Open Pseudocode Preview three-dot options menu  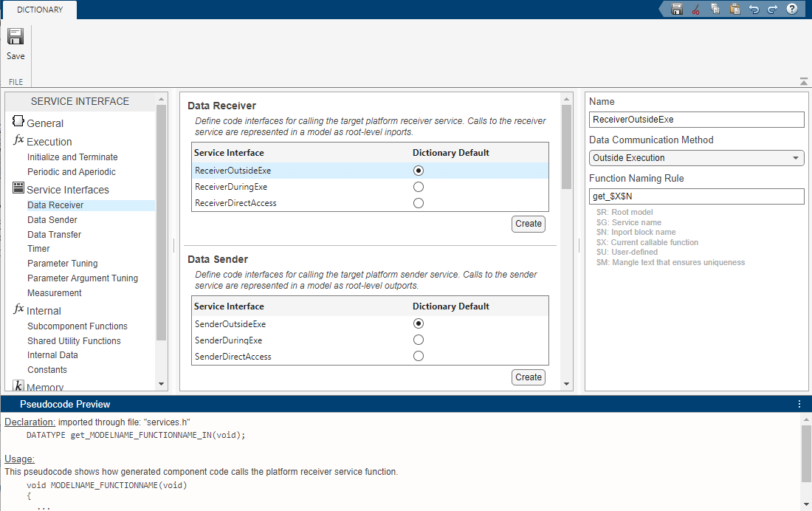point(799,404)
